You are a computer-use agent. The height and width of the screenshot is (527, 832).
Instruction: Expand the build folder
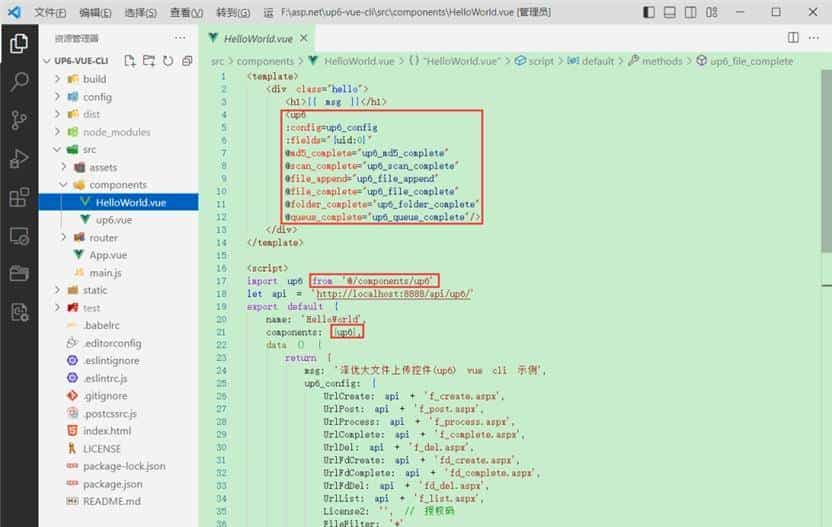click(94, 79)
